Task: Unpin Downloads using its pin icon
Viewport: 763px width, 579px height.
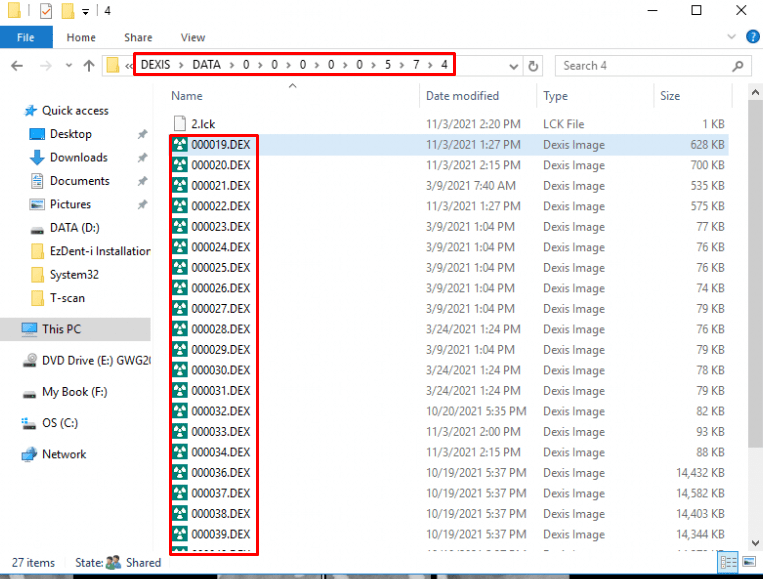Action: pos(142,157)
